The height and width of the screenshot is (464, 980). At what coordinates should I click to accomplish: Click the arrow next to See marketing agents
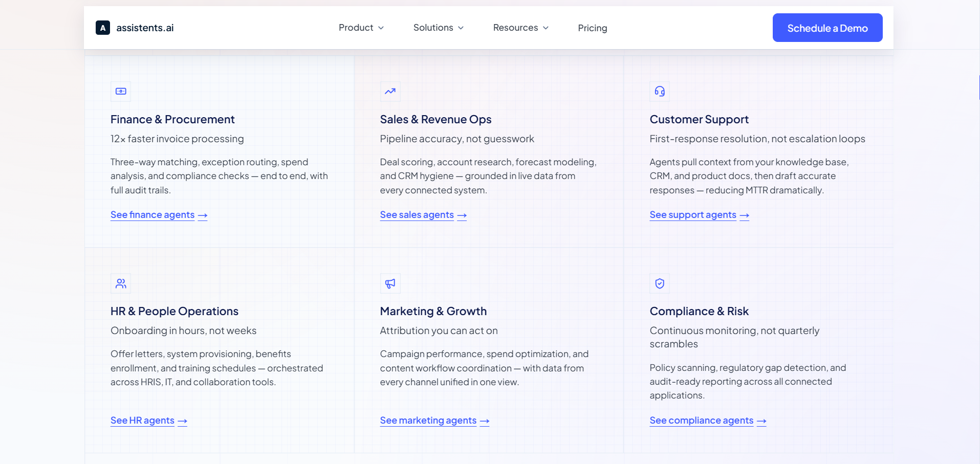coord(485,422)
